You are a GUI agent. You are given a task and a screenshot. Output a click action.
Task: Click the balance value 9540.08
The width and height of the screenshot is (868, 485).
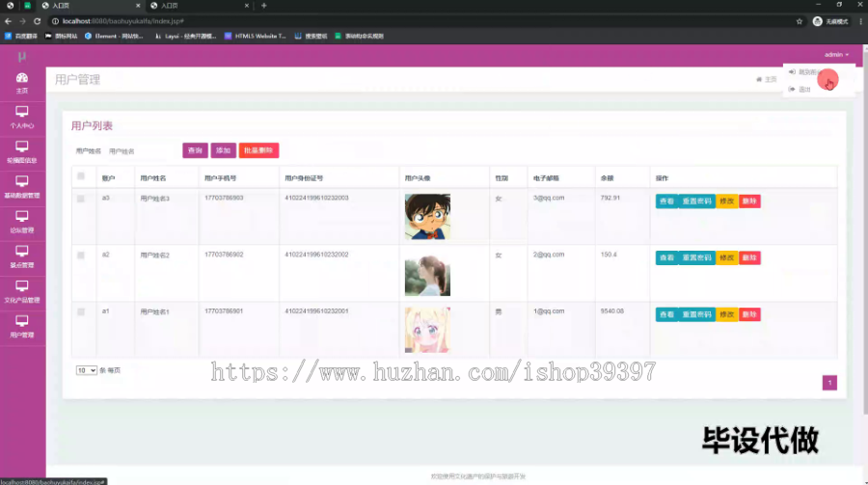pyautogui.click(x=611, y=311)
